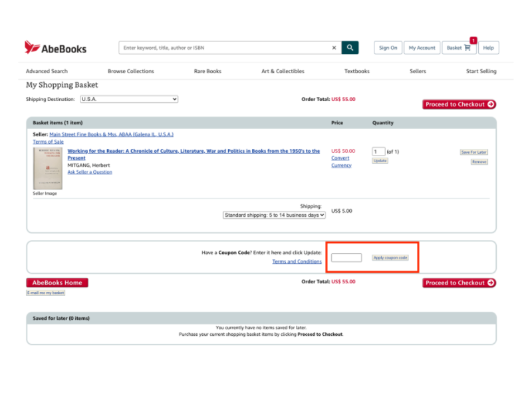
Task: Open Art & Collectibles section
Action: point(283,71)
